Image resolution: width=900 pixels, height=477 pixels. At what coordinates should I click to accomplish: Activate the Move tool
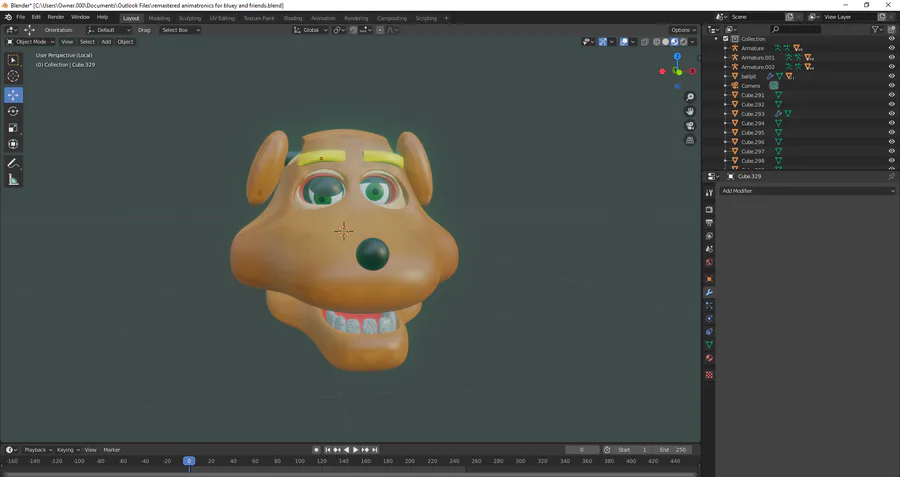point(13,95)
